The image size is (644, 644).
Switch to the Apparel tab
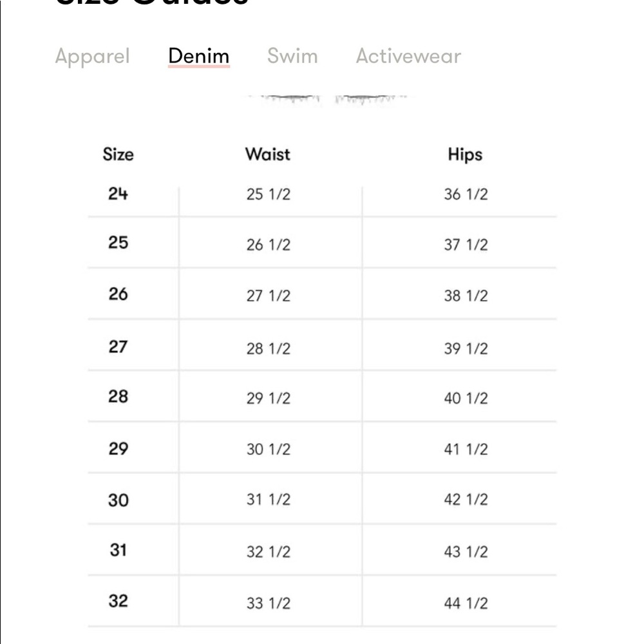(x=92, y=56)
